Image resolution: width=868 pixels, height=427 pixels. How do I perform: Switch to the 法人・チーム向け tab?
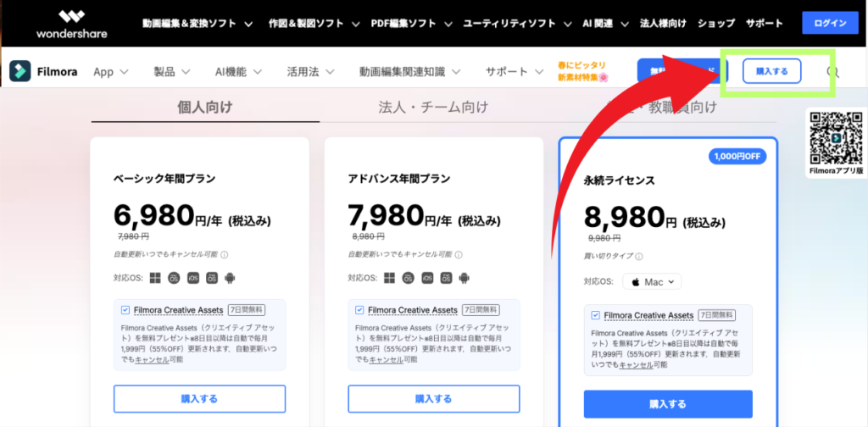pyautogui.click(x=433, y=108)
